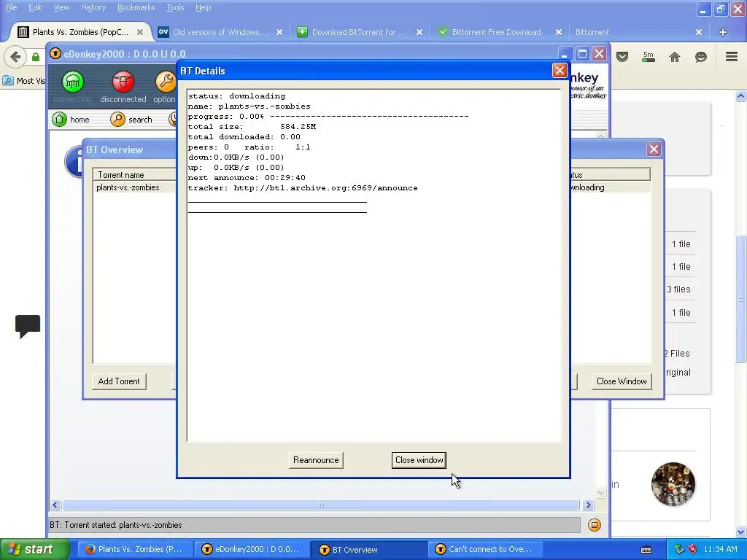
Task: Click browser page scrollbar up arrow
Action: [741, 96]
